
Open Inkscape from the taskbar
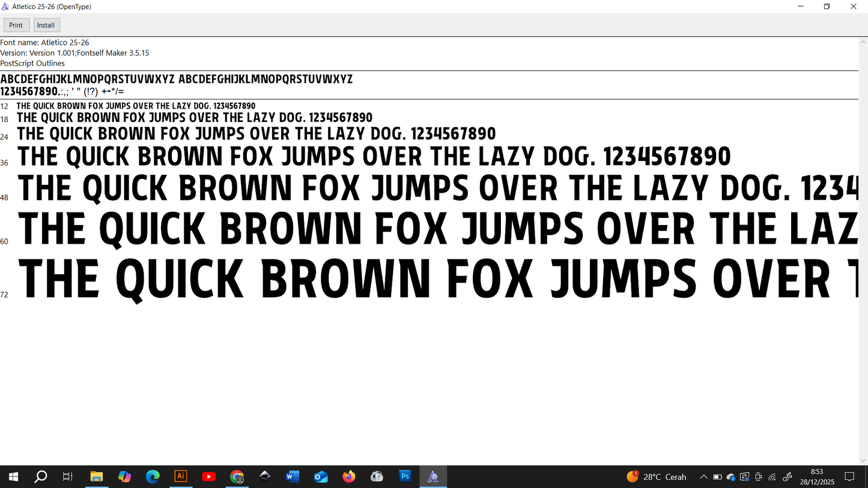point(265,477)
